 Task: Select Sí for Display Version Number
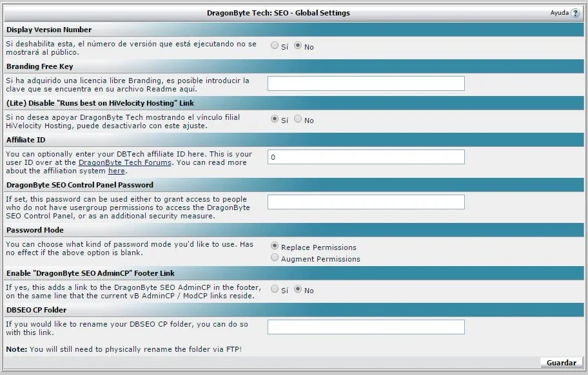(x=275, y=45)
